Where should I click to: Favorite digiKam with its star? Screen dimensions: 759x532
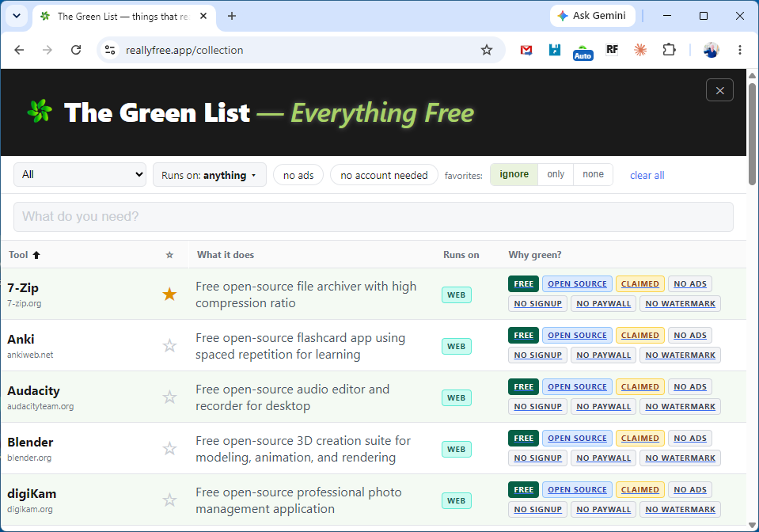coord(169,500)
